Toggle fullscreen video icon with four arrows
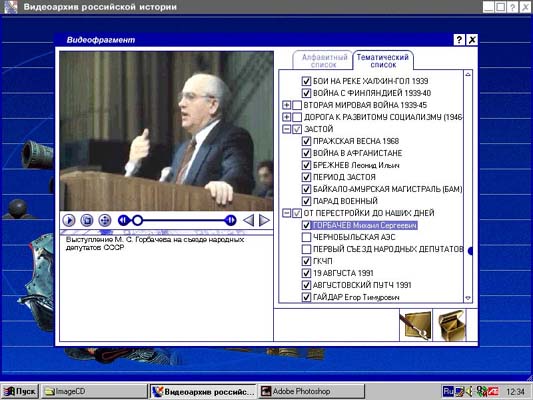533x400 pixels. click(x=105, y=221)
